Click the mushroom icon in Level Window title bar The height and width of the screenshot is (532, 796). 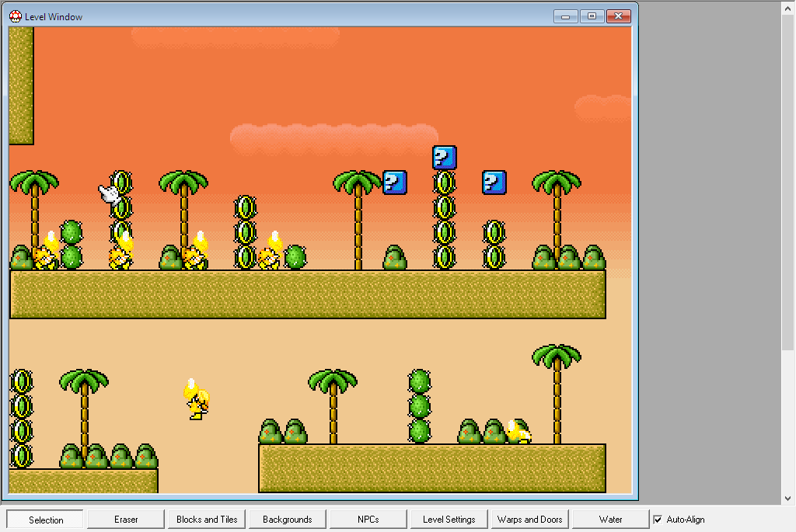pyautogui.click(x=16, y=16)
